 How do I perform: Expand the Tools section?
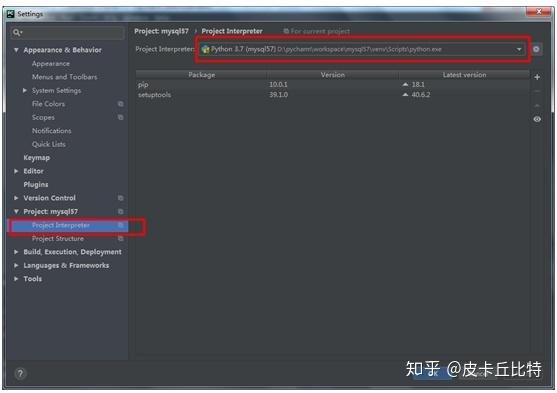click(x=16, y=279)
